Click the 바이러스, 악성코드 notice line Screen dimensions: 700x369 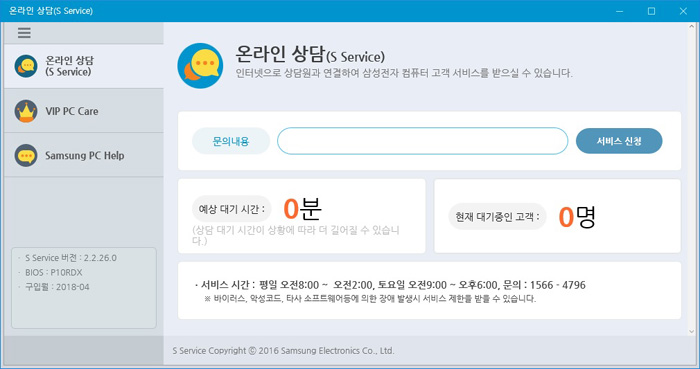[x=370, y=299]
